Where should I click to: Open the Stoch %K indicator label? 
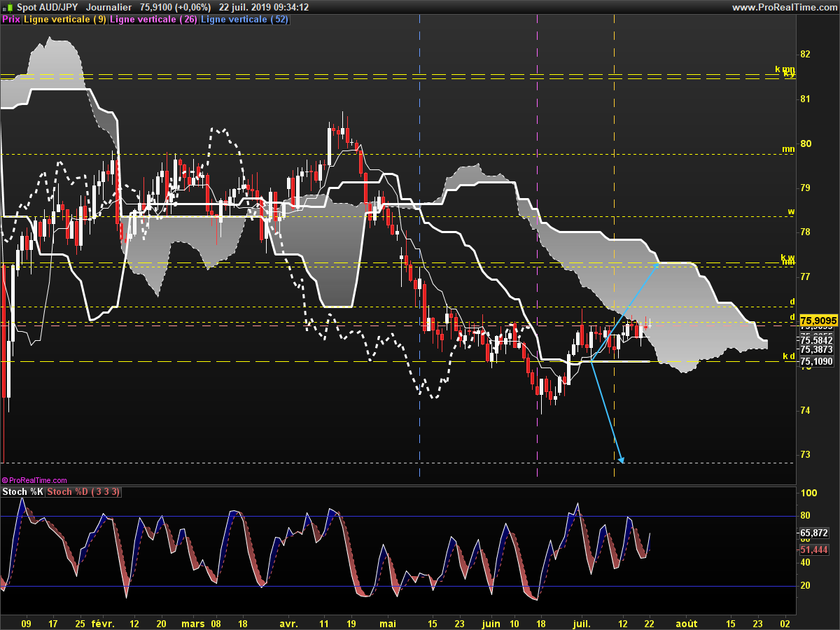[x=22, y=492]
